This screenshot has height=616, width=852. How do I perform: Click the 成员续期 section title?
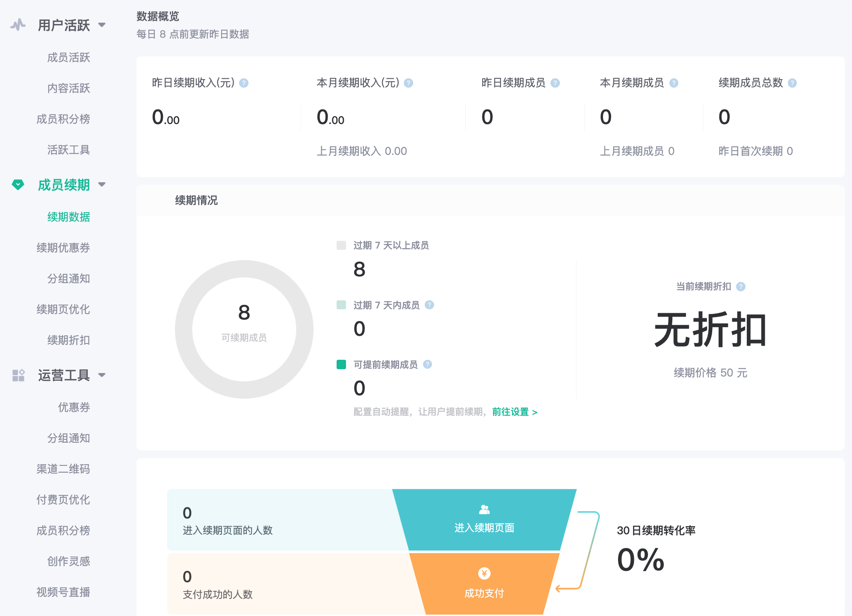click(x=64, y=185)
